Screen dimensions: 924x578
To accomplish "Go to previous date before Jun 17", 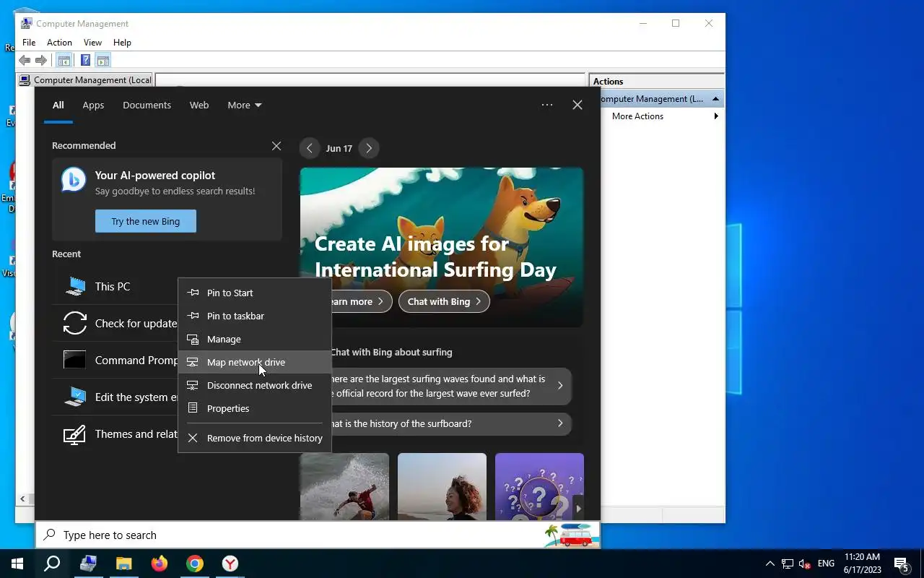I will coord(310,148).
